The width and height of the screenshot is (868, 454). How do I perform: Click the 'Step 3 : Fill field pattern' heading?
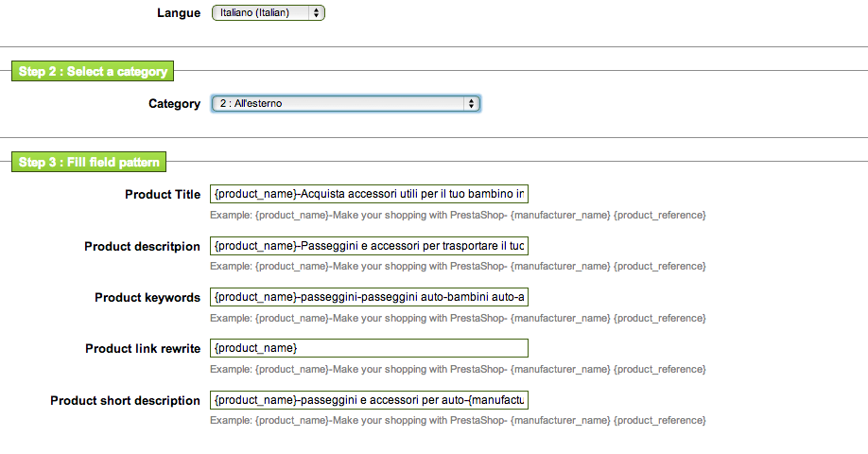tap(89, 163)
